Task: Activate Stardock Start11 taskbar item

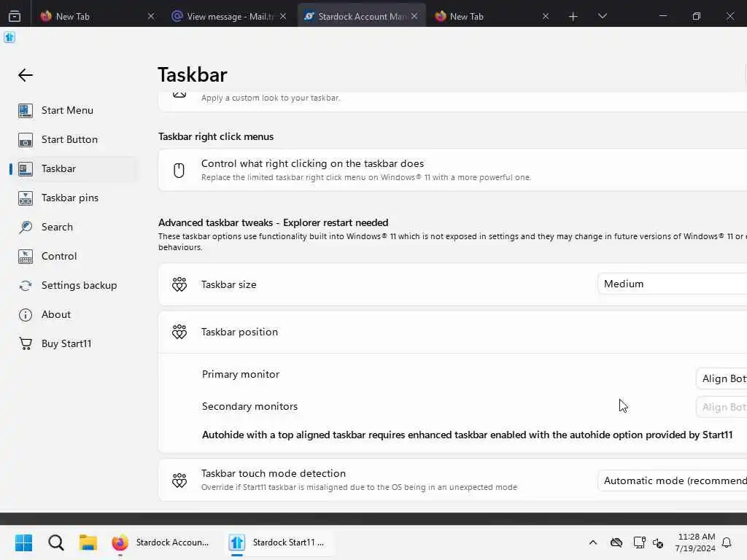Action: 279,542
